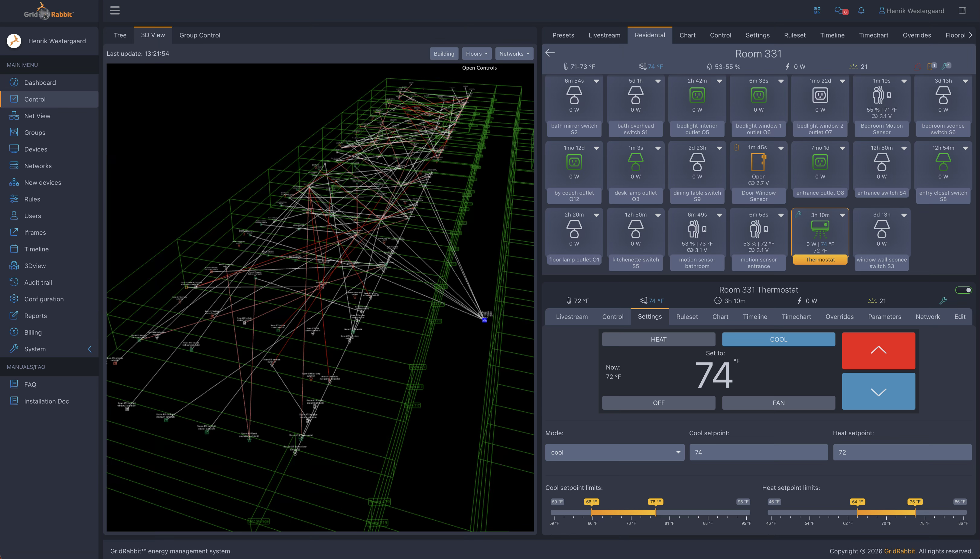980x559 pixels.
Task: Expand the Thermostat card dropdown arrow
Action: click(x=842, y=215)
